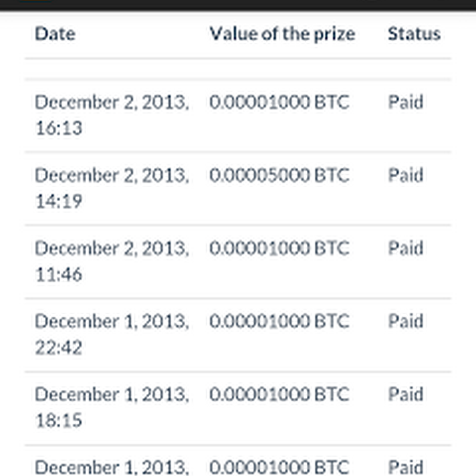Click Paid status for the 11:46 entry
476x476 pixels.
tap(406, 248)
